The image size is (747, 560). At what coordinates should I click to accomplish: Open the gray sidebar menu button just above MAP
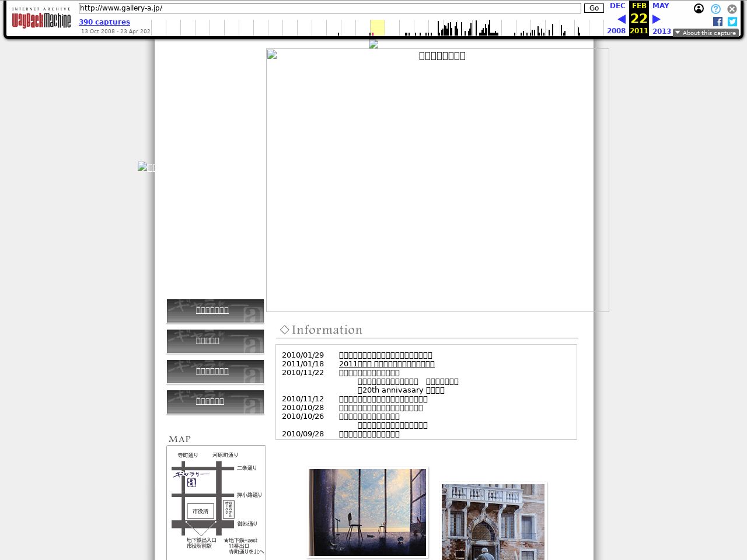pyautogui.click(x=215, y=402)
